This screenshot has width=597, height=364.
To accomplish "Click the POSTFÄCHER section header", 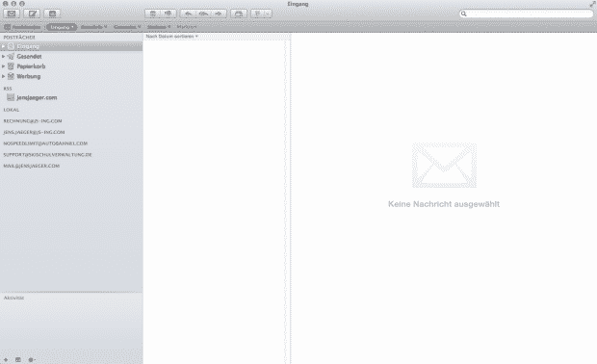I will click(19, 38).
